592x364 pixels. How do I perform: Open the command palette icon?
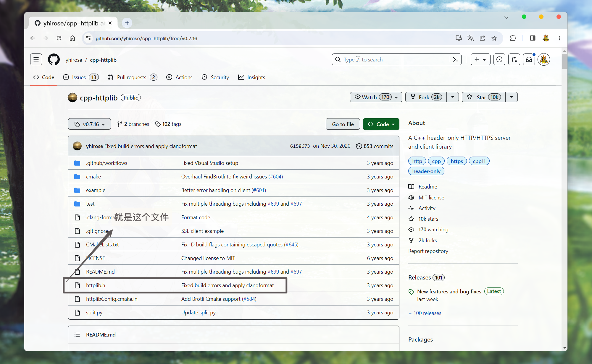pyautogui.click(x=455, y=60)
